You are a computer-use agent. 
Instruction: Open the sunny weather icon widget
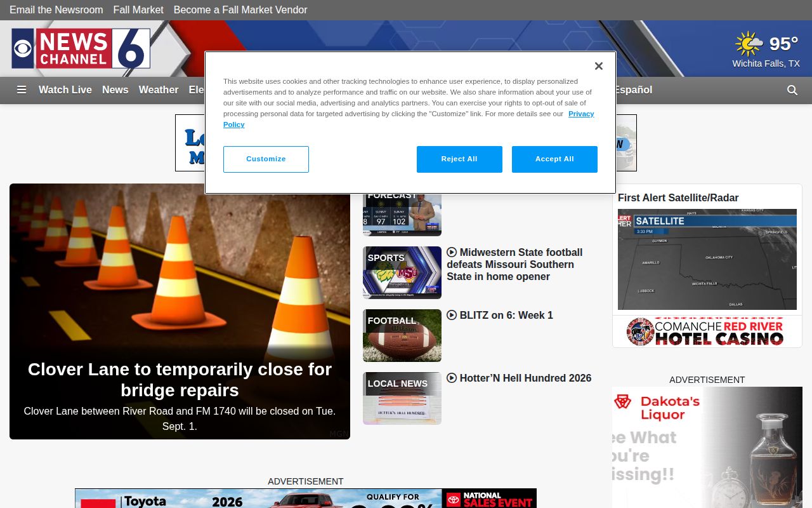pyautogui.click(x=749, y=44)
